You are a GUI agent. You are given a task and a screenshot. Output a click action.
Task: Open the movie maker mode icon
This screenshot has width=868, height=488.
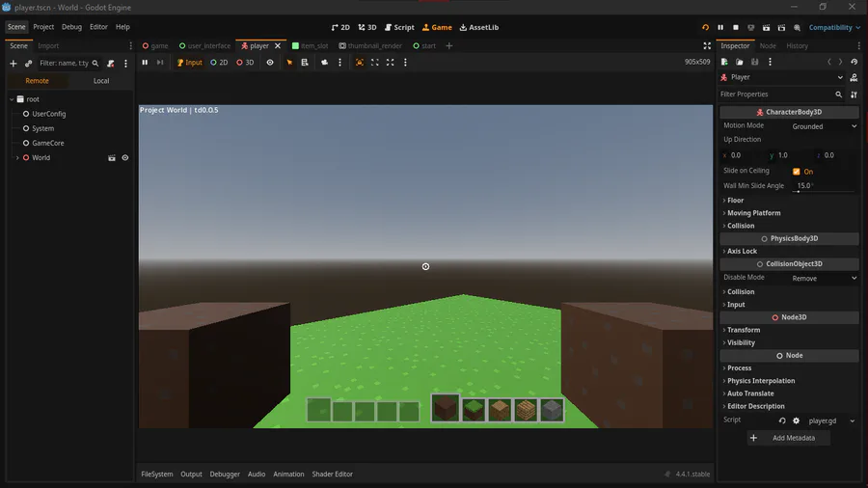(x=797, y=27)
